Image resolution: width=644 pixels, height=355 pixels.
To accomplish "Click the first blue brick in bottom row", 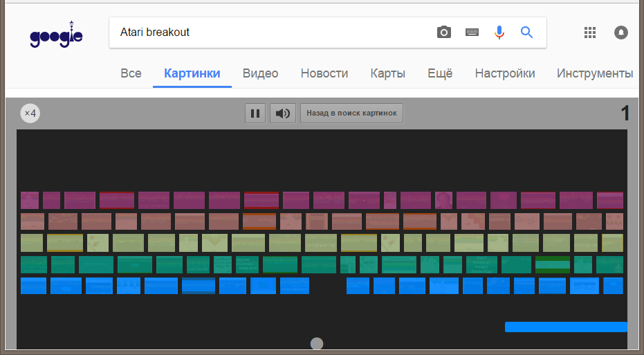I will point(33,286).
